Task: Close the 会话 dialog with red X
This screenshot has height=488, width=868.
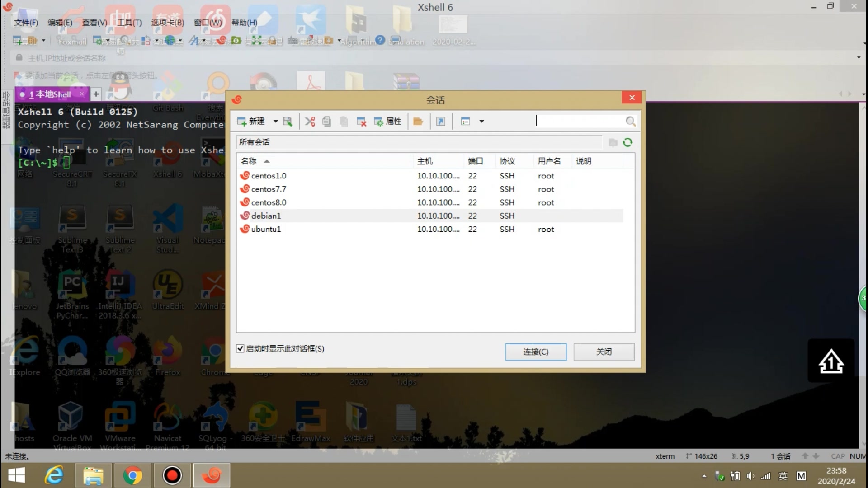Action: pyautogui.click(x=632, y=98)
